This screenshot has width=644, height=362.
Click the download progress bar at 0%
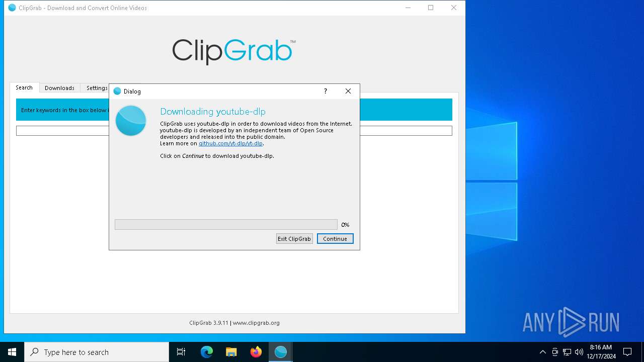coord(226,224)
